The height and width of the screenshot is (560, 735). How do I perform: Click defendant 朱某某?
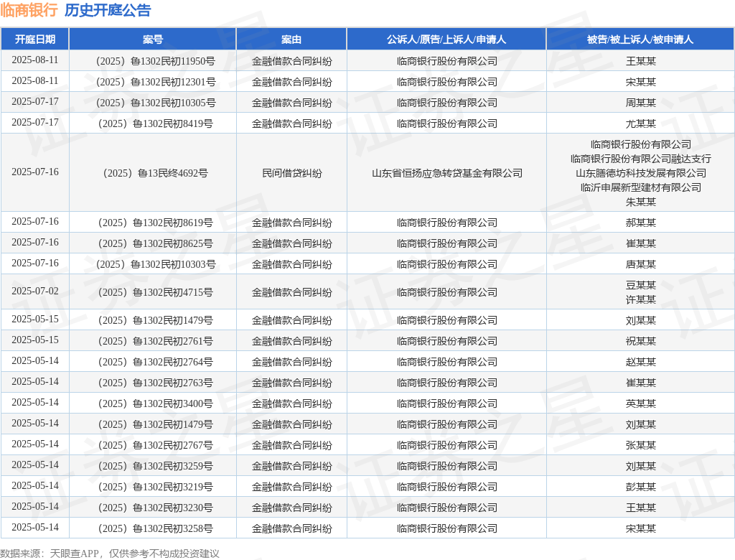tap(641, 202)
